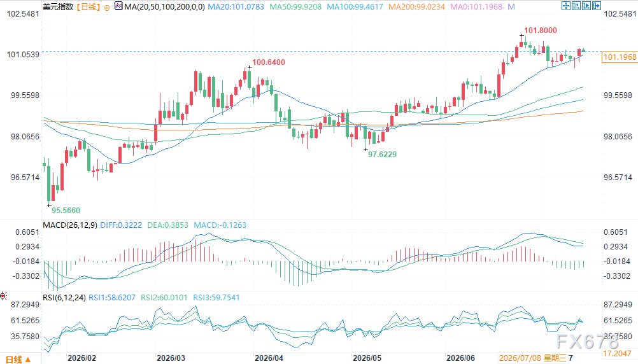Click the MA20:101.0783 legend value
The width and height of the screenshot is (638, 364).
click(236, 7)
